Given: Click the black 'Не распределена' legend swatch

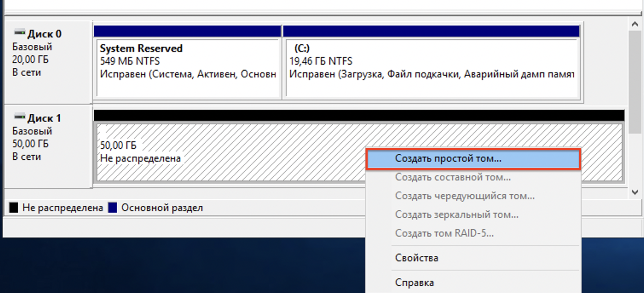Looking at the screenshot, I should (14, 208).
